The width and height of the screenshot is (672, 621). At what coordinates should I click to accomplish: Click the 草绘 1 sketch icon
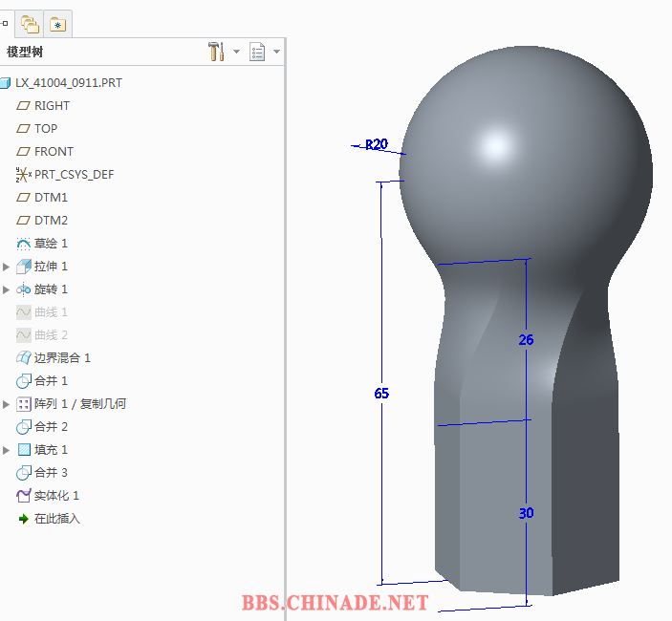(24, 244)
